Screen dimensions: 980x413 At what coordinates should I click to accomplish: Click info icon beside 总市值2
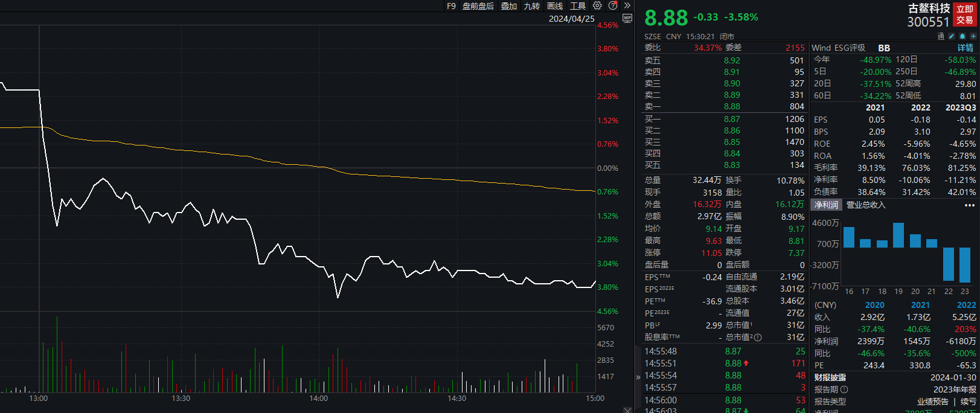(x=758, y=338)
